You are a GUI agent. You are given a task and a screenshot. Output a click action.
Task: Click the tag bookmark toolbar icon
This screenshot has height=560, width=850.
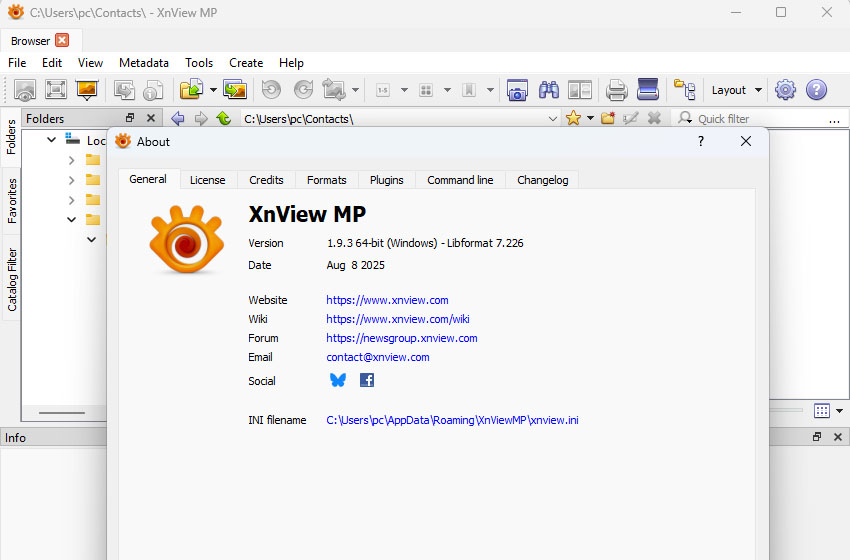coord(469,90)
